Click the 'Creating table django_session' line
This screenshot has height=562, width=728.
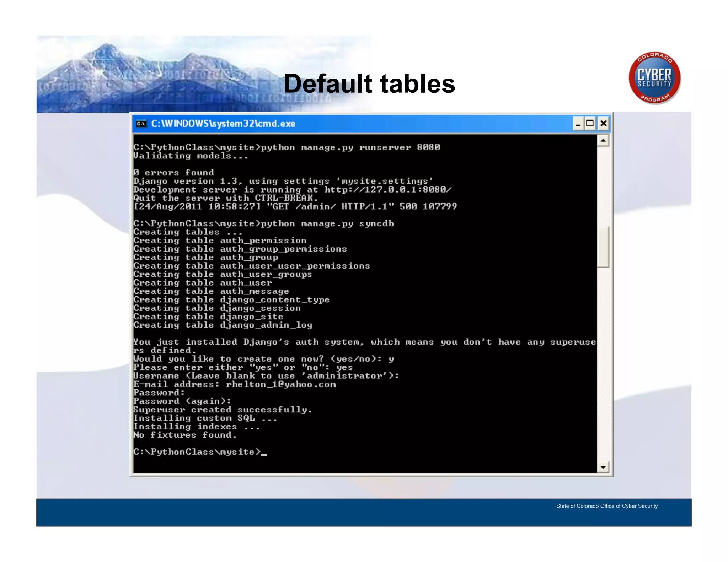click(x=217, y=308)
